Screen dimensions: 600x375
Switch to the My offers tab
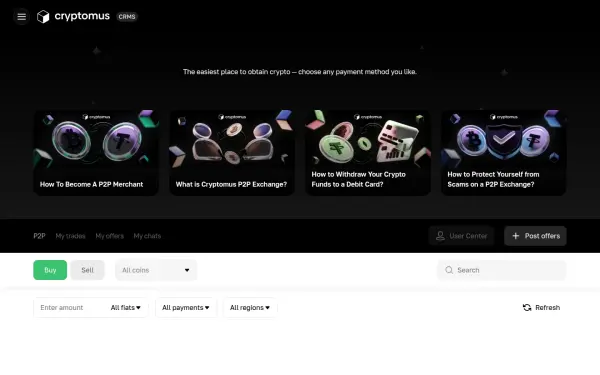[x=109, y=236]
